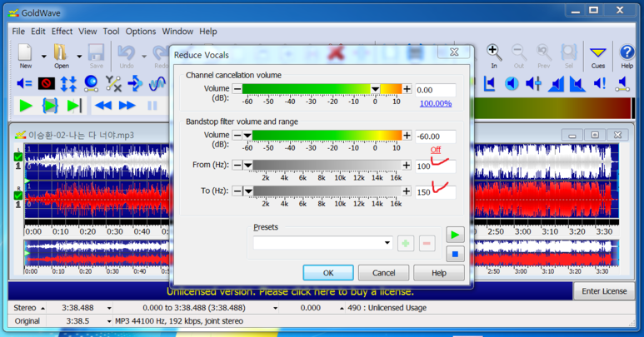Screen dimensions: 644x337
Task: Start playback with the green play button
Action: (x=26, y=106)
